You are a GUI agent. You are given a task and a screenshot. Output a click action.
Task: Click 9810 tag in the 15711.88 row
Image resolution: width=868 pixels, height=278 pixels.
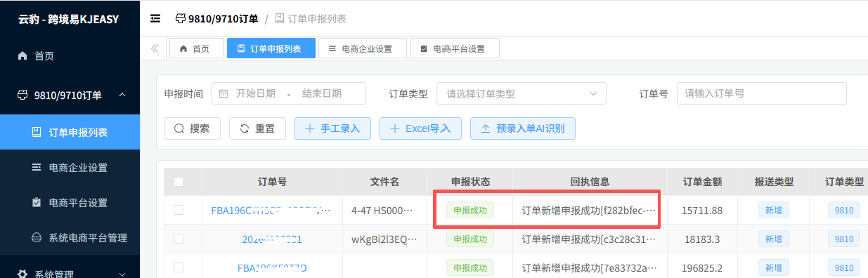tap(843, 210)
